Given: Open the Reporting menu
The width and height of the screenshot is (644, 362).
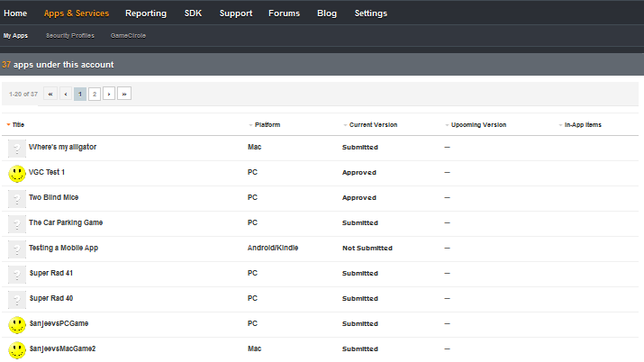Looking at the screenshot, I should tap(146, 14).
